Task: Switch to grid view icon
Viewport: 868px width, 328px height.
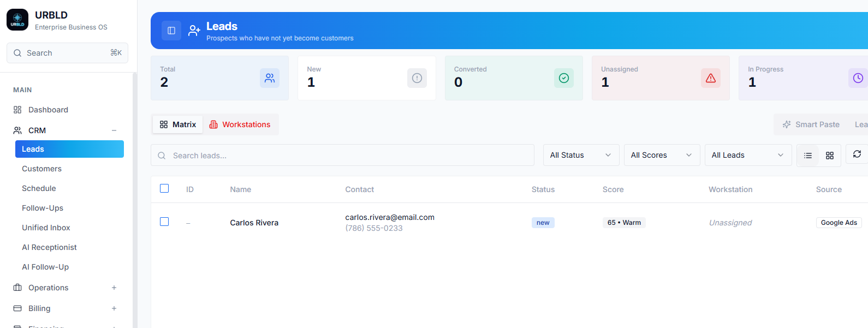Action: point(830,156)
